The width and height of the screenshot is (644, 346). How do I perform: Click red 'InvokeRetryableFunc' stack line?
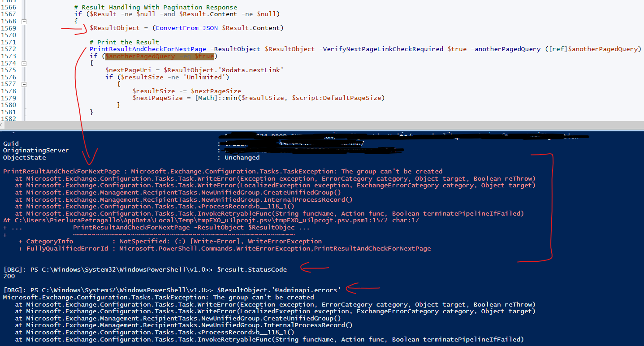point(269,213)
